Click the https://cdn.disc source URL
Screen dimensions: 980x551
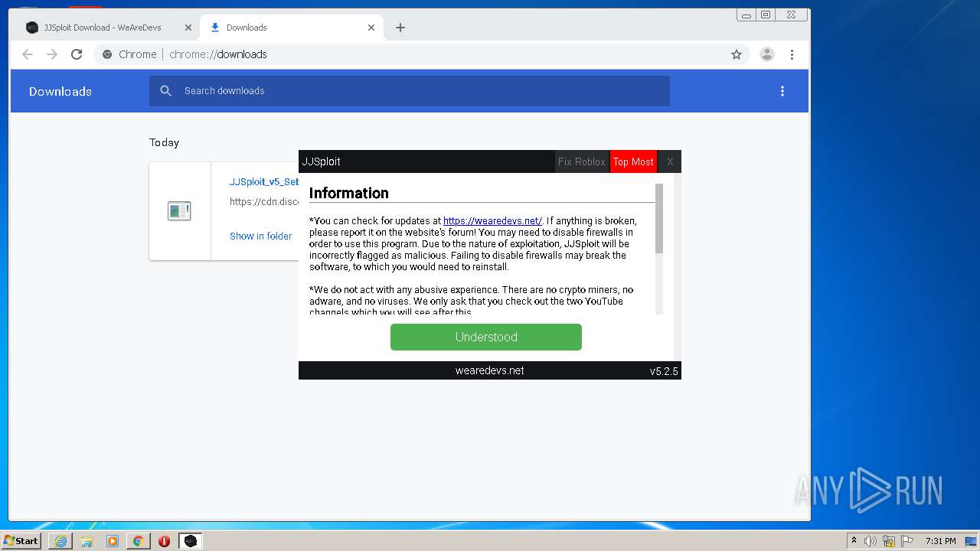264,202
